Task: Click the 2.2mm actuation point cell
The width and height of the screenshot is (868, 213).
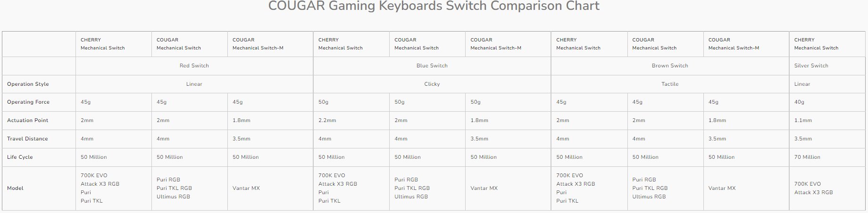Action: pyautogui.click(x=327, y=121)
